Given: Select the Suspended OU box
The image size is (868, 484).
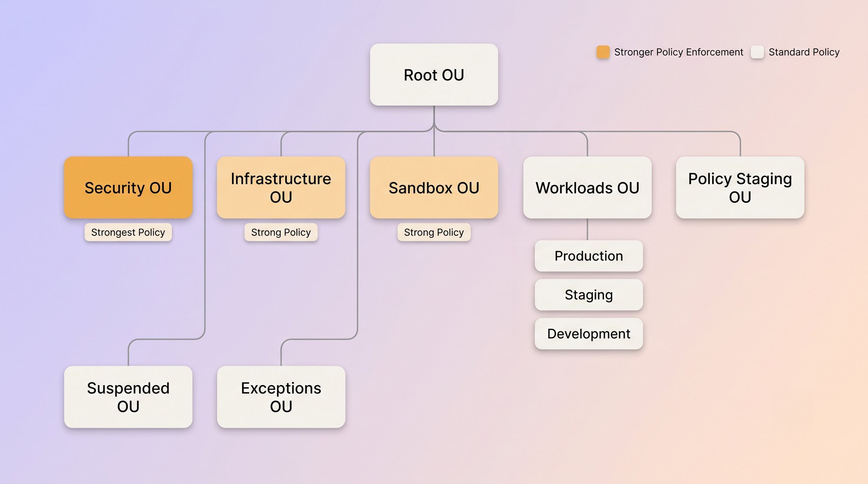Looking at the screenshot, I should tap(128, 397).
